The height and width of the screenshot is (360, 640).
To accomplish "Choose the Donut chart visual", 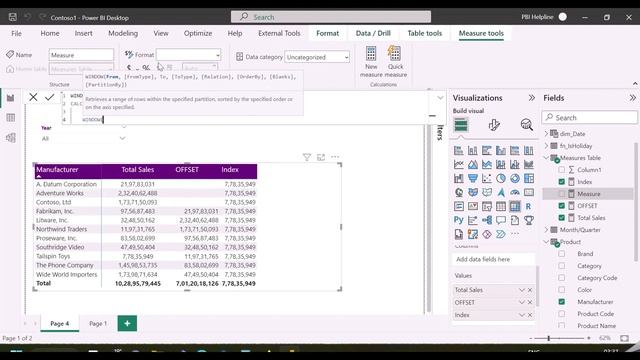I will pyautogui.click(x=515, y=178).
